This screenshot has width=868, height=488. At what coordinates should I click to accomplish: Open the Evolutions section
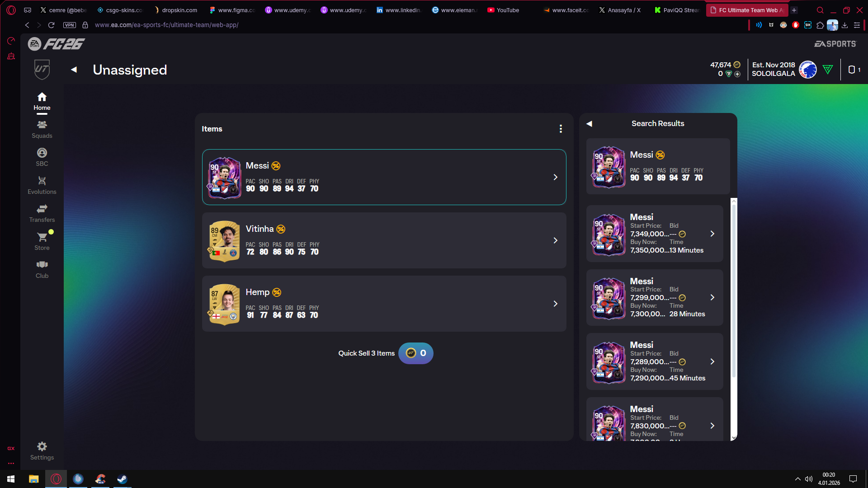(42, 185)
